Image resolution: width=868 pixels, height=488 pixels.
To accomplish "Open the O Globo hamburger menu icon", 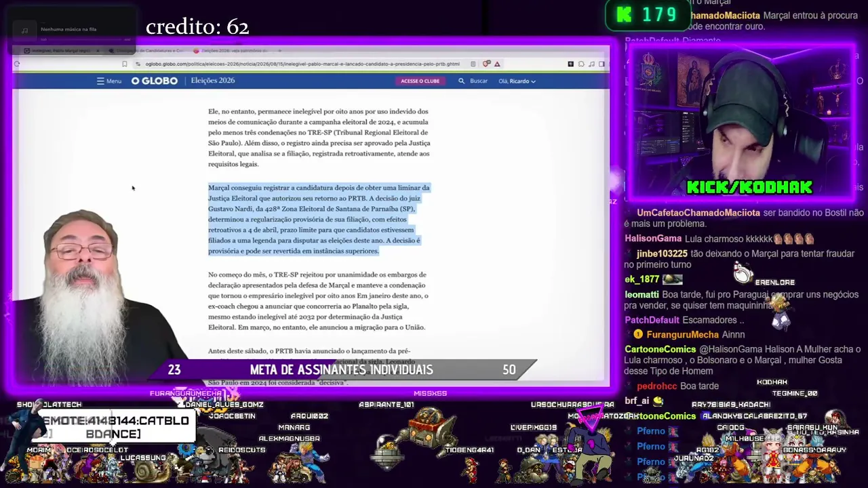I will coord(100,81).
